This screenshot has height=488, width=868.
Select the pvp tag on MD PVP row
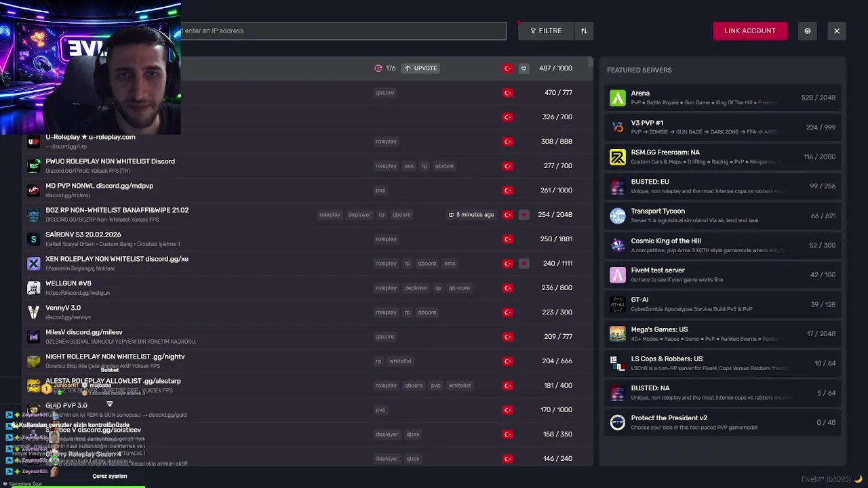(380, 190)
